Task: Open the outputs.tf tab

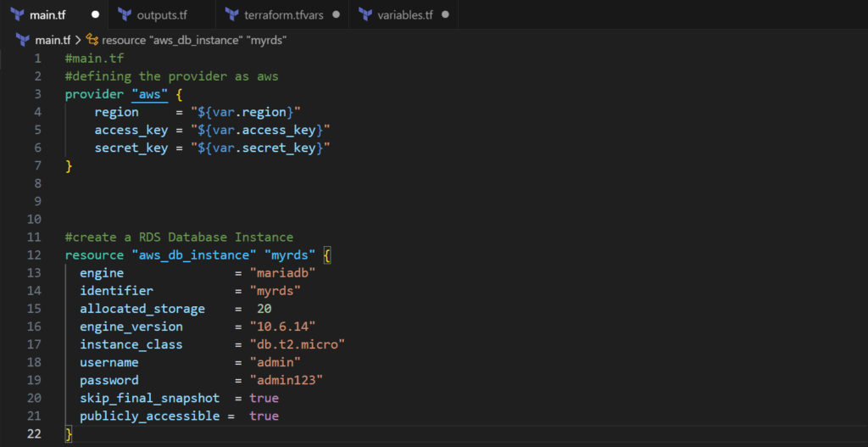Action: pos(162,14)
